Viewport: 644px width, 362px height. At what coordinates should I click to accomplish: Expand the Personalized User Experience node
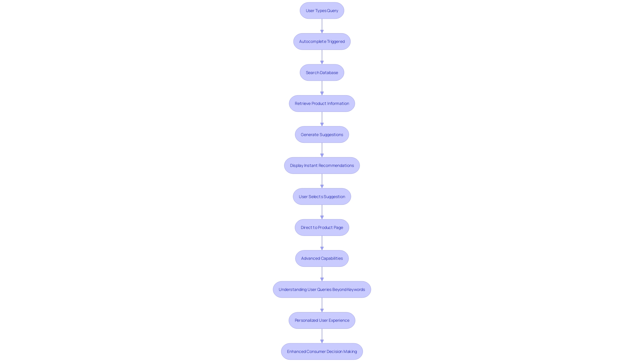(322, 320)
